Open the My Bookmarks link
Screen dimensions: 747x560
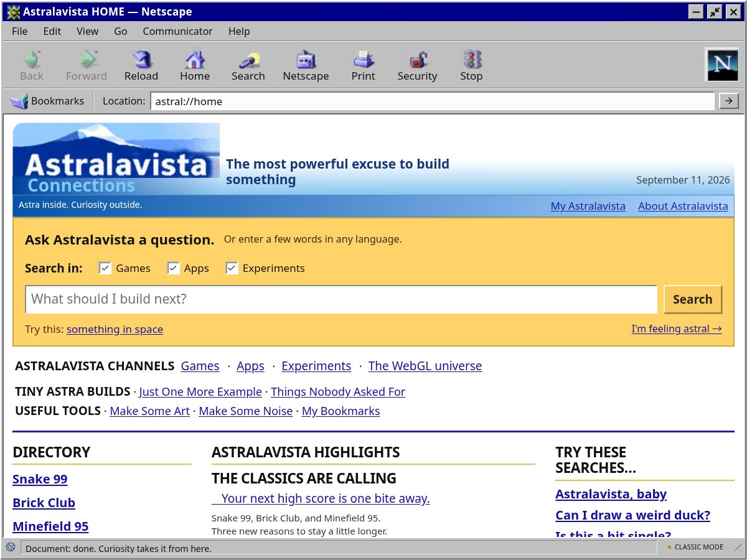[341, 411]
